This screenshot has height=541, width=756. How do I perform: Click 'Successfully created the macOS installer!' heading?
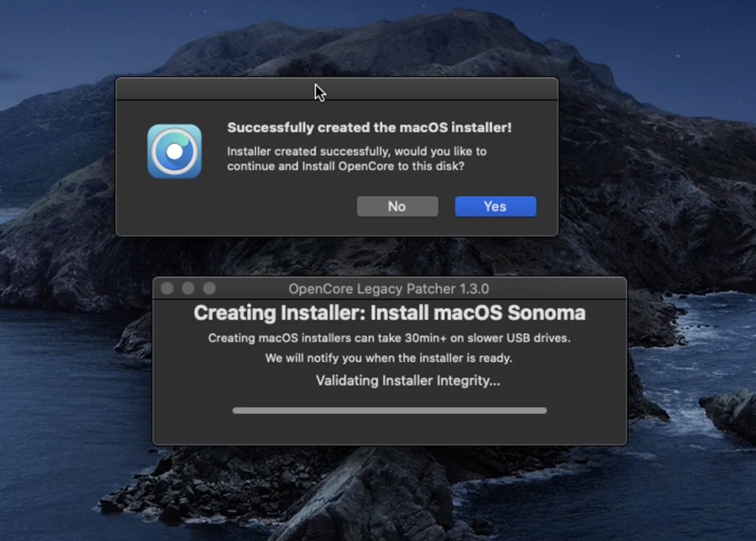369,127
